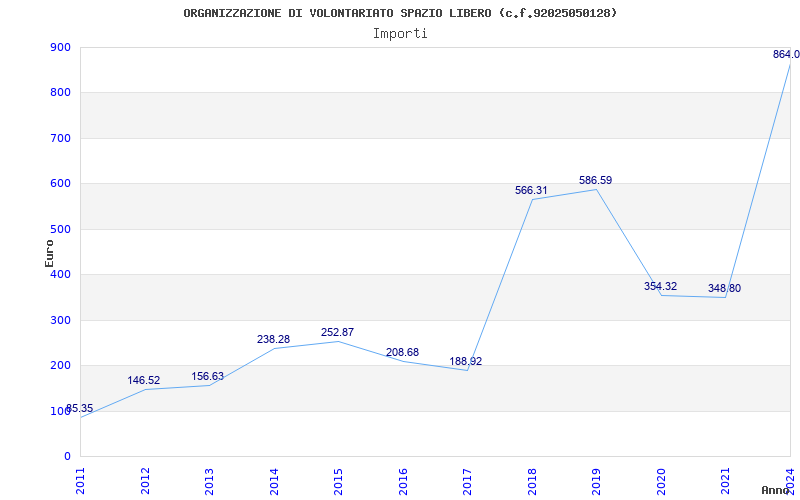800x500 pixels.
Task: Click the 146.52 data point label
Action: [143, 380]
